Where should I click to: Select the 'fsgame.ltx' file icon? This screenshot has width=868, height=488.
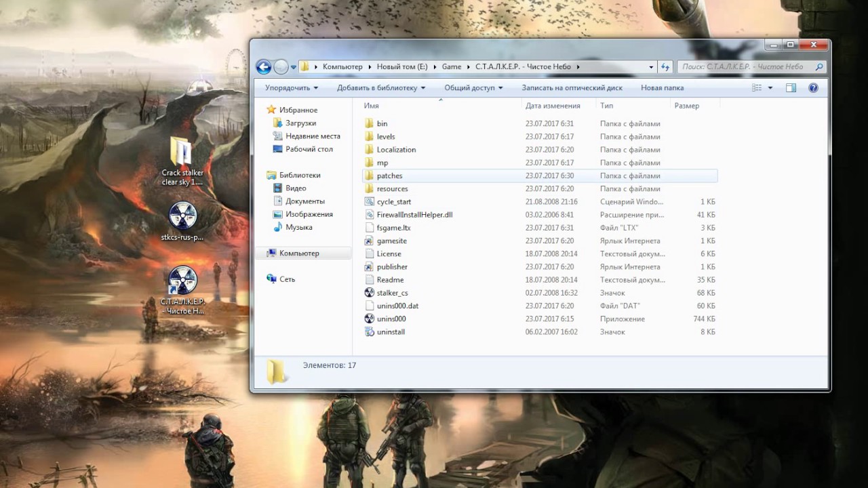tap(369, 228)
